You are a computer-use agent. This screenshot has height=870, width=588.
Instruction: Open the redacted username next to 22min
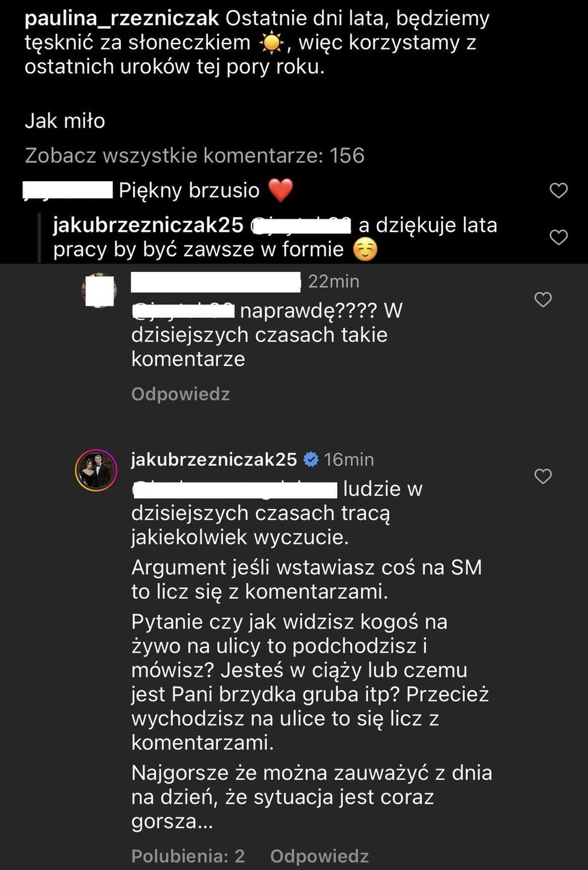(x=215, y=282)
